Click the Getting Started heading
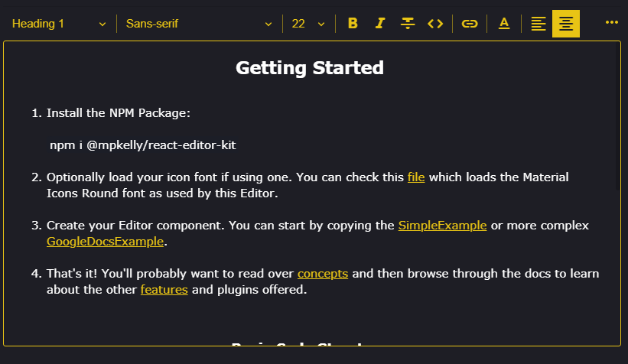Screen dimensions: 628x364 click(310, 68)
